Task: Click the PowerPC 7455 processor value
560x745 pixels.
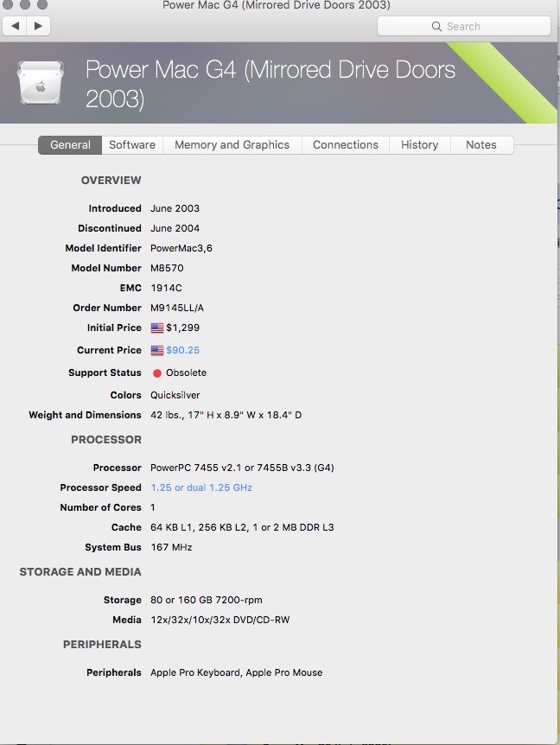Action: 242,468
